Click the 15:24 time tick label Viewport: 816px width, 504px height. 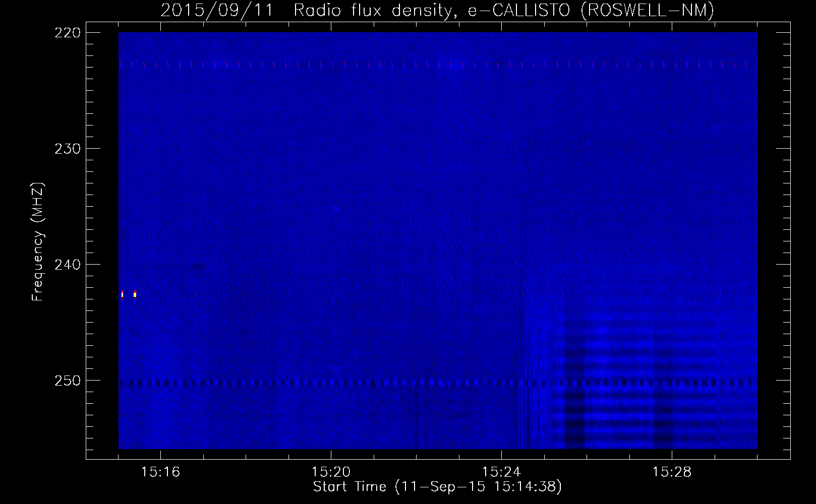coord(501,472)
